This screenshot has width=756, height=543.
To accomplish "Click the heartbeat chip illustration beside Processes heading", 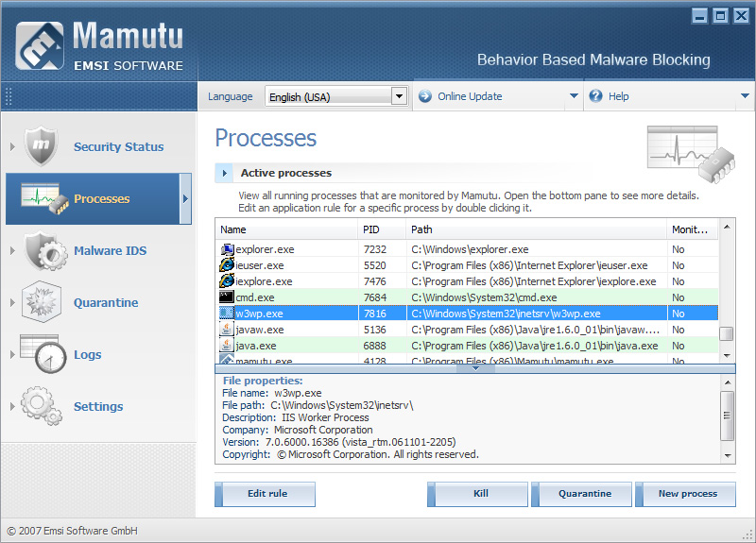I will click(x=691, y=154).
